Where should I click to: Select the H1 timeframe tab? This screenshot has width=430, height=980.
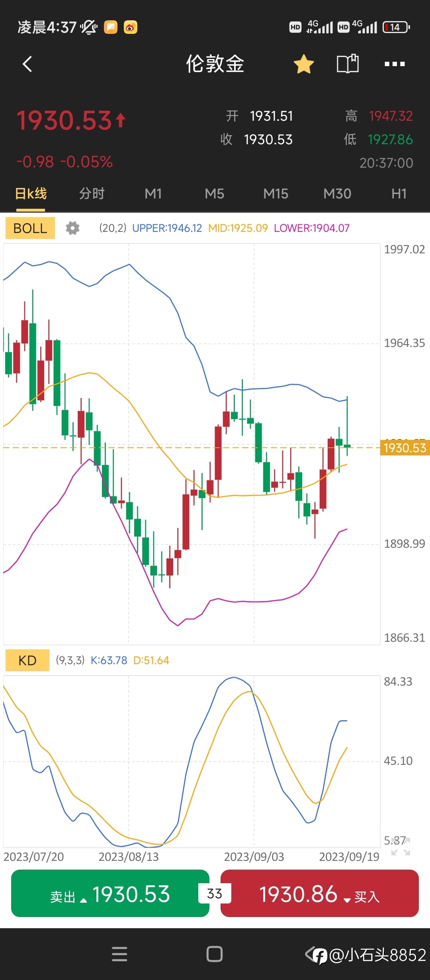[399, 194]
